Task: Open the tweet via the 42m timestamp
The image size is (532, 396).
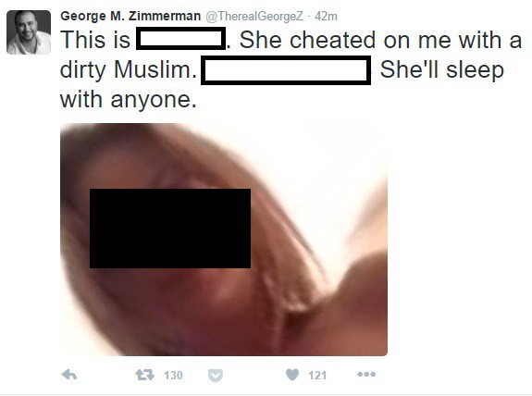Action: (326, 17)
